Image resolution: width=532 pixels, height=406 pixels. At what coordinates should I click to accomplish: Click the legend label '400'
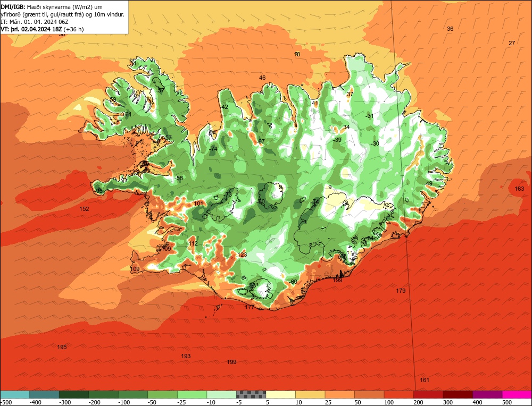click(477, 402)
